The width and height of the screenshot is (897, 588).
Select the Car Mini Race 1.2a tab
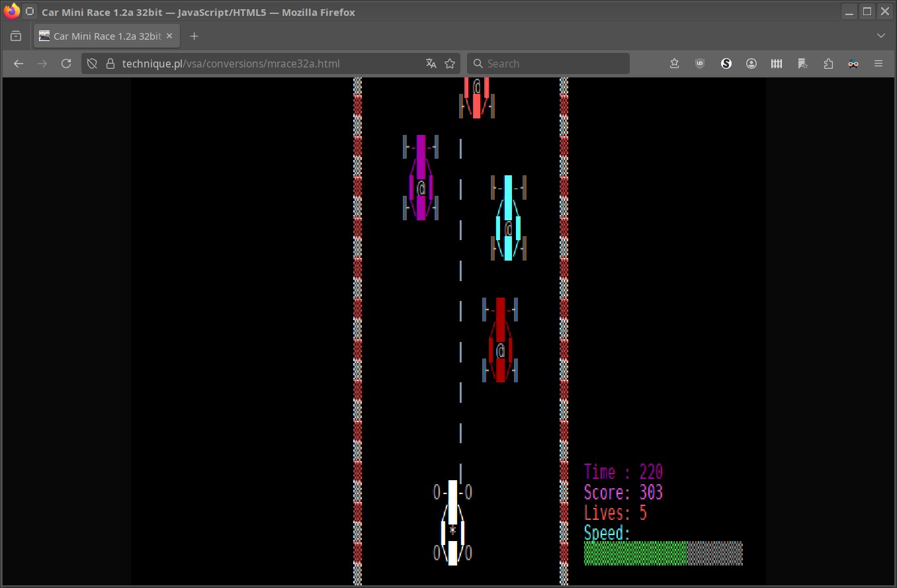pos(107,36)
